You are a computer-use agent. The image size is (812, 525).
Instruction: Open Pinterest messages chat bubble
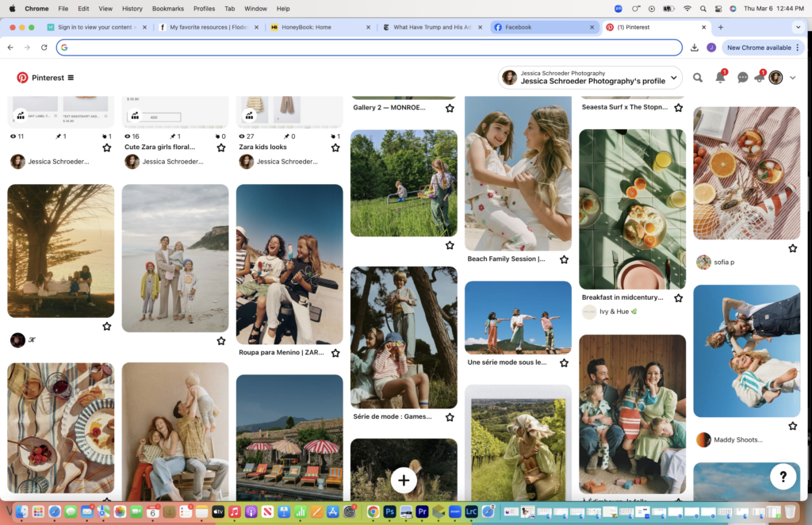[x=742, y=78]
